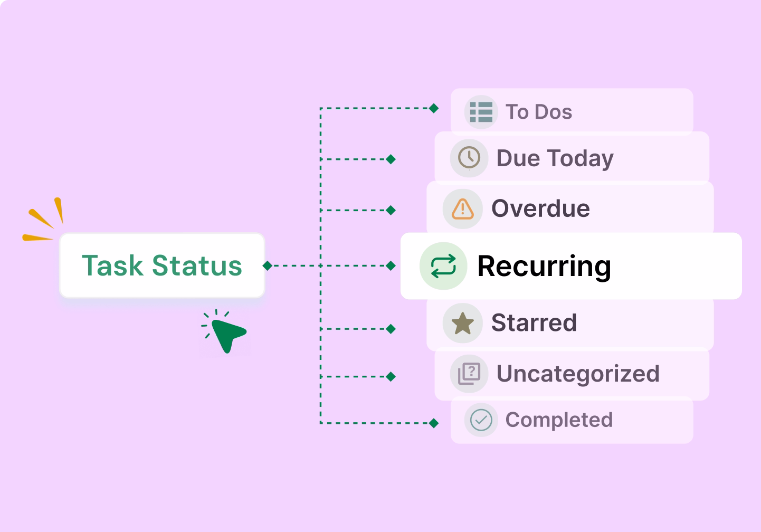The height and width of the screenshot is (532, 761).
Task: Click the green cursor arrow icon
Action: click(x=227, y=333)
